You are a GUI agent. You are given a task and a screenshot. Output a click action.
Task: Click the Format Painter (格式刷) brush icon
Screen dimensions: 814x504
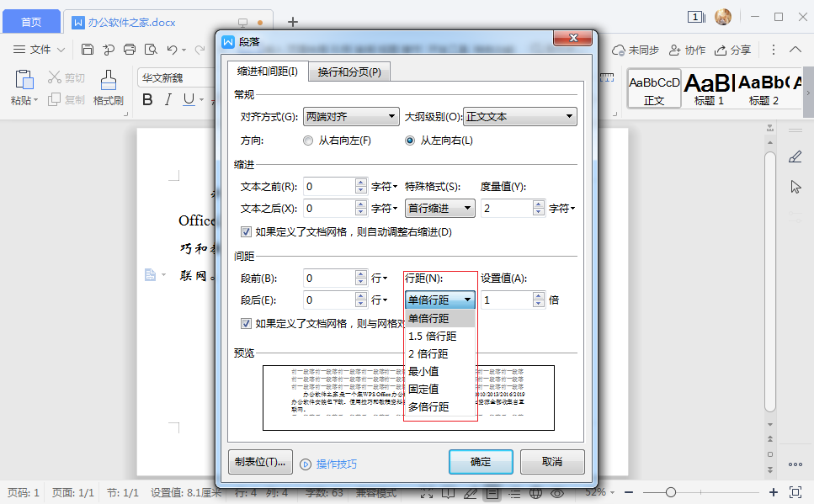(108, 80)
